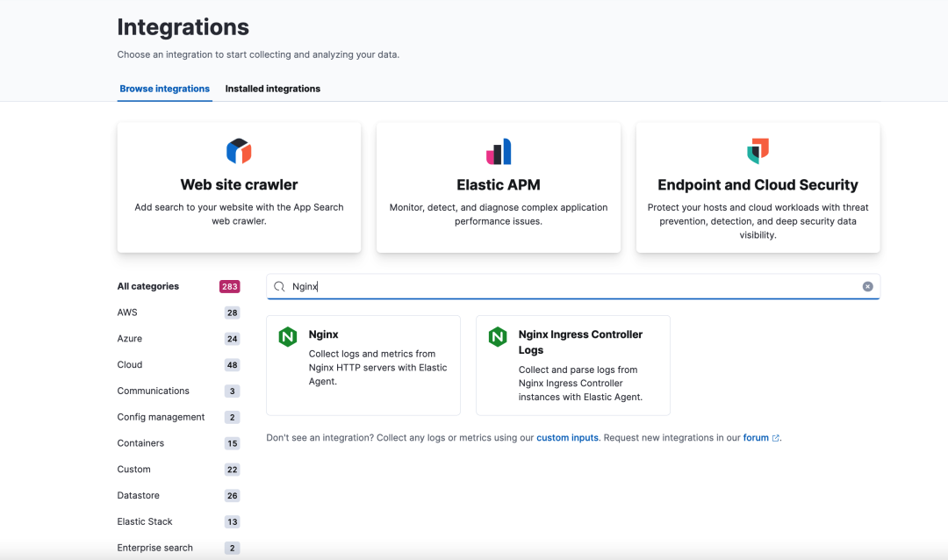Select the Config management category
Screen dimensions: 948x560
tap(161, 417)
